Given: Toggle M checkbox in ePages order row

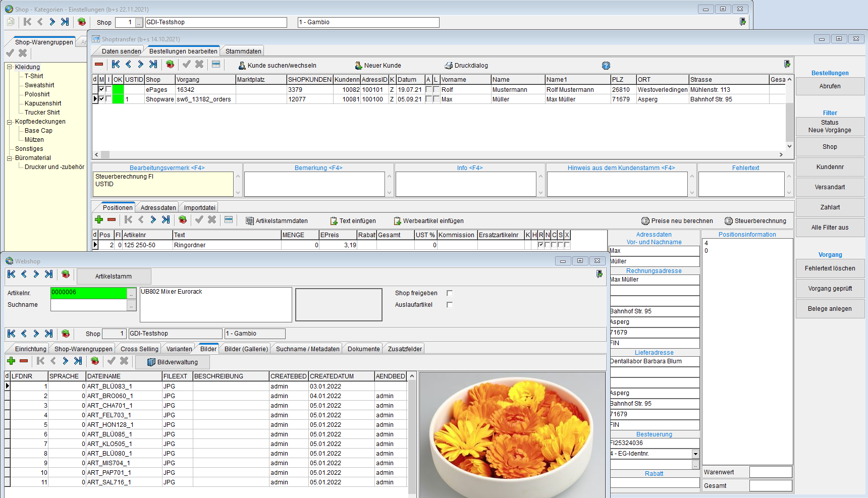Looking at the screenshot, I should (101, 89).
